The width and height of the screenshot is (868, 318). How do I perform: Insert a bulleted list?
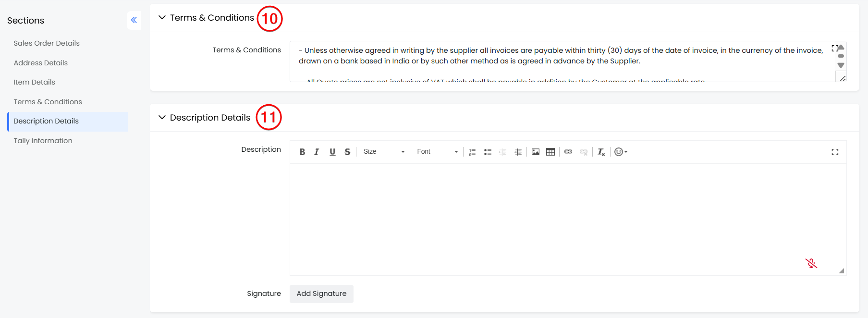[x=488, y=152]
